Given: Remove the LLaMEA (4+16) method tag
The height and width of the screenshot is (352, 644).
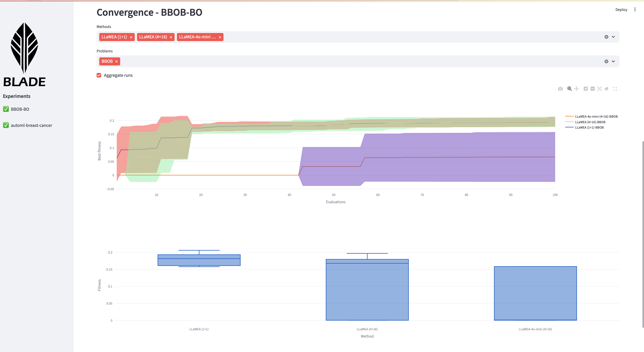Looking at the screenshot, I should [x=171, y=37].
